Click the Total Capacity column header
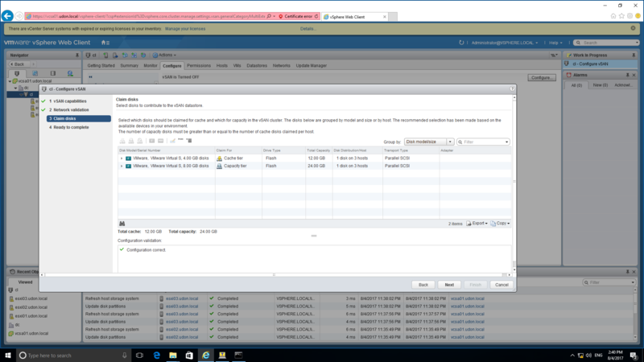The width and height of the screenshot is (644, 362). (319, 150)
